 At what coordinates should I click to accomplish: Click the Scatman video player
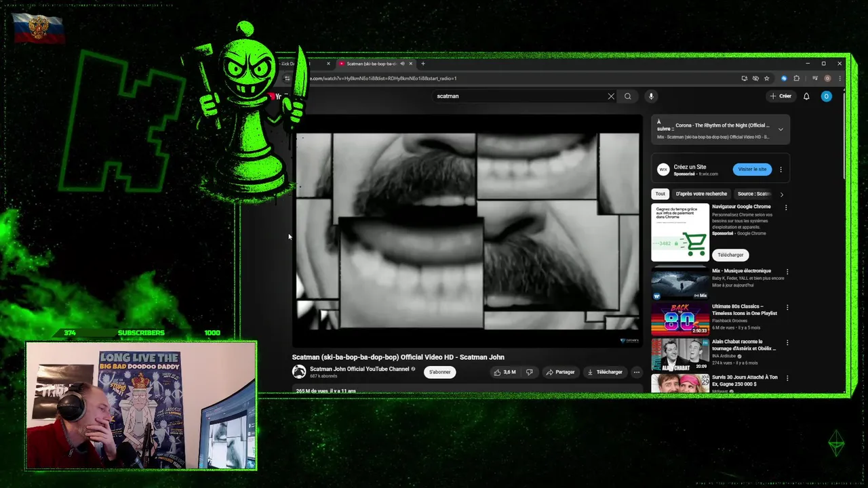click(x=467, y=230)
